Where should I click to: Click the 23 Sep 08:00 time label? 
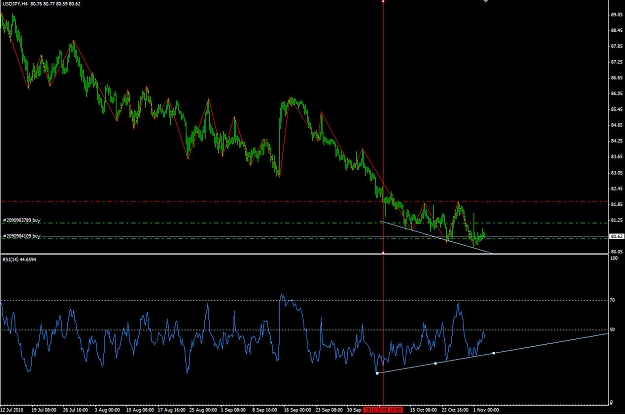[329, 410]
